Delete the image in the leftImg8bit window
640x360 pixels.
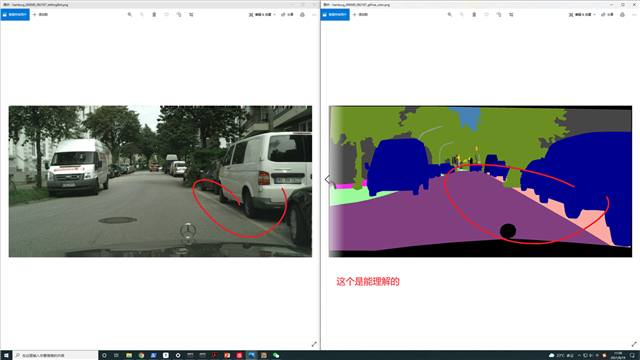click(154, 15)
